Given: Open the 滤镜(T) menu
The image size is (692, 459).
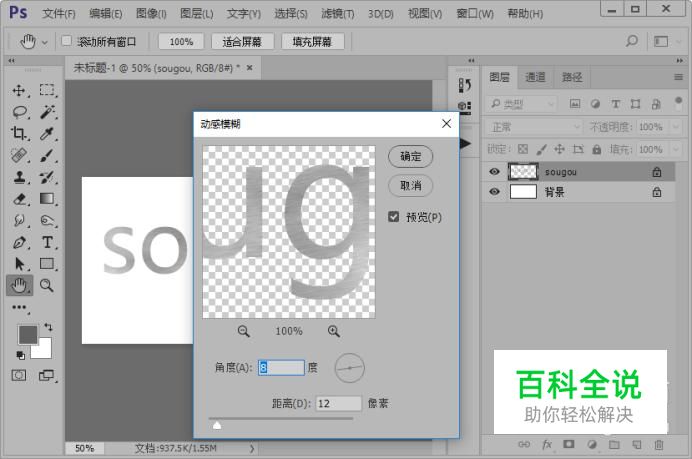Looking at the screenshot, I should (x=338, y=14).
